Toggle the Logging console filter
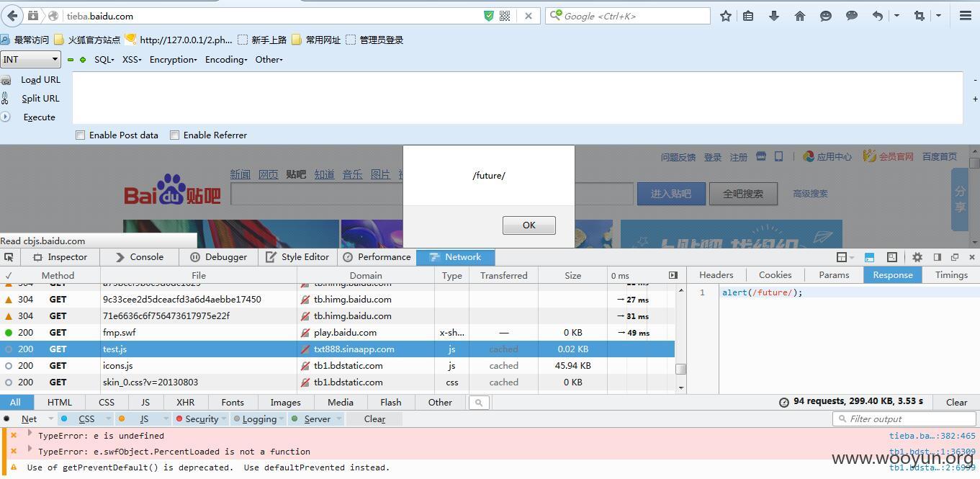This screenshot has width=980, height=479. [259, 419]
